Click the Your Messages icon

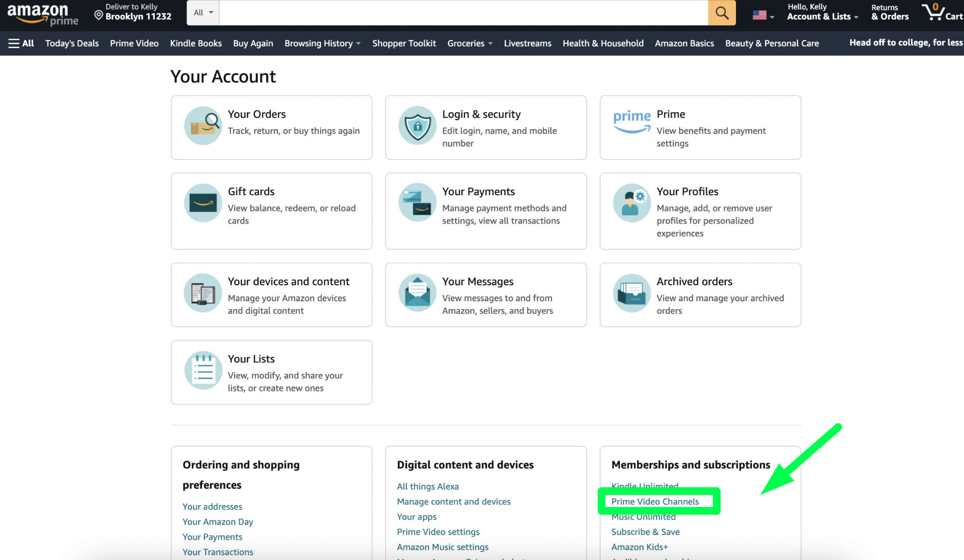[416, 293]
